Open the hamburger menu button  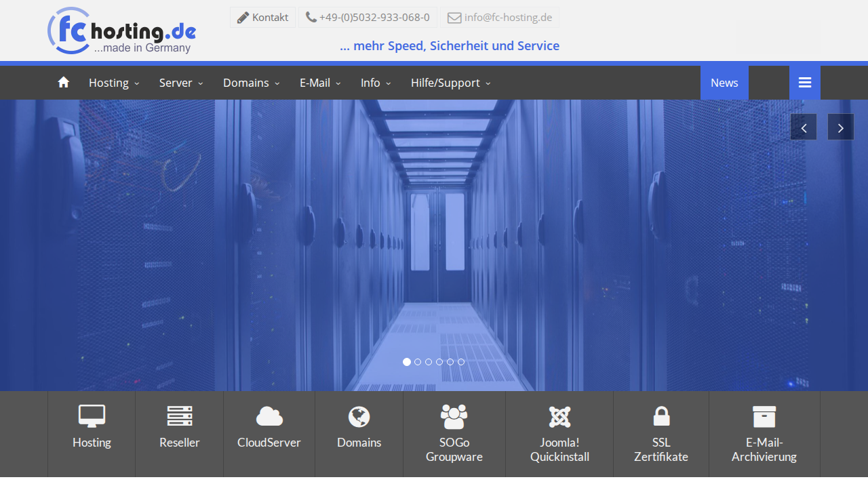[x=805, y=83]
